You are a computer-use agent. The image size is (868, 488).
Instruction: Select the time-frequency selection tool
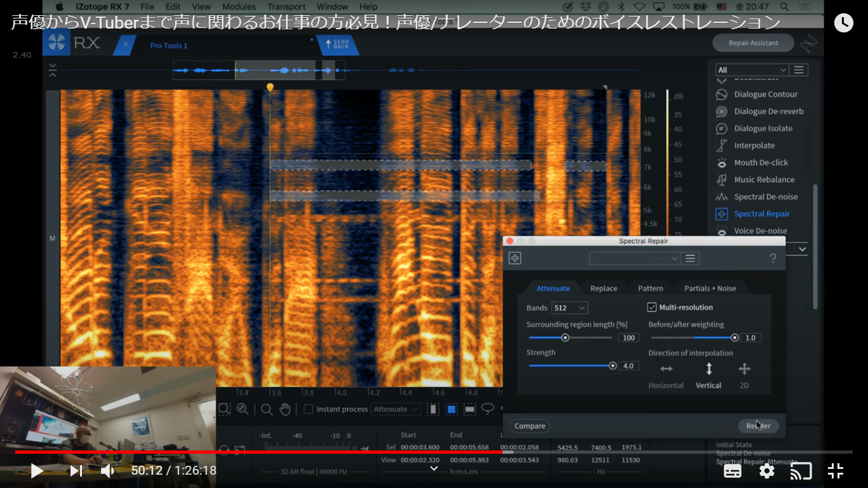pos(452,409)
